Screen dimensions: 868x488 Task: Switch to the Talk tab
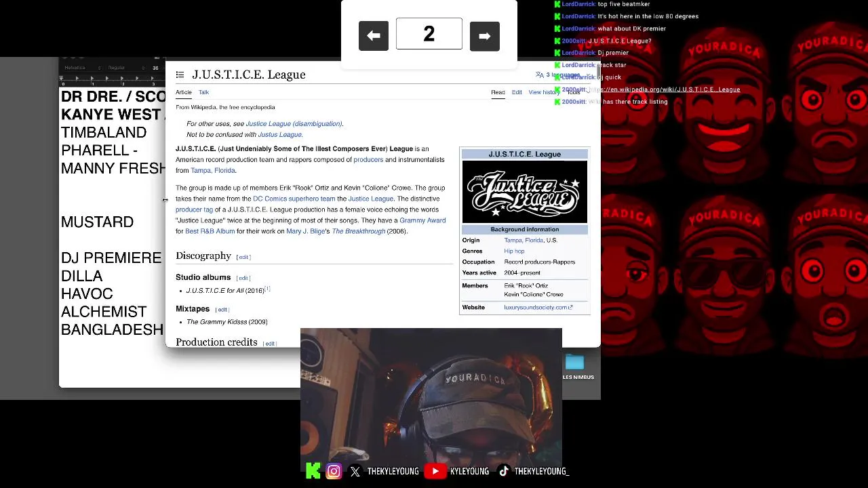(203, 92)
